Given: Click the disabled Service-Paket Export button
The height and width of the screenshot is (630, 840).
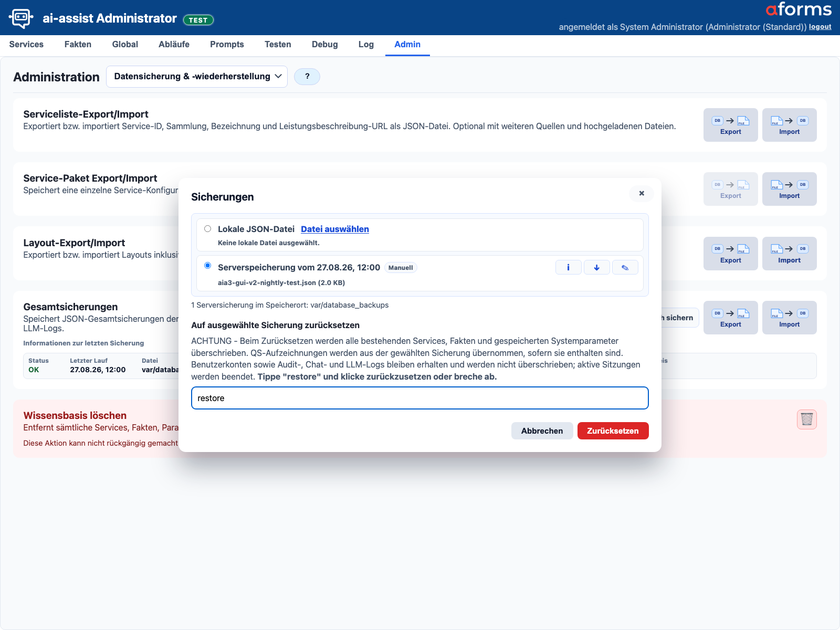Looking at the screenshot, I should click(x=730, y=189).
